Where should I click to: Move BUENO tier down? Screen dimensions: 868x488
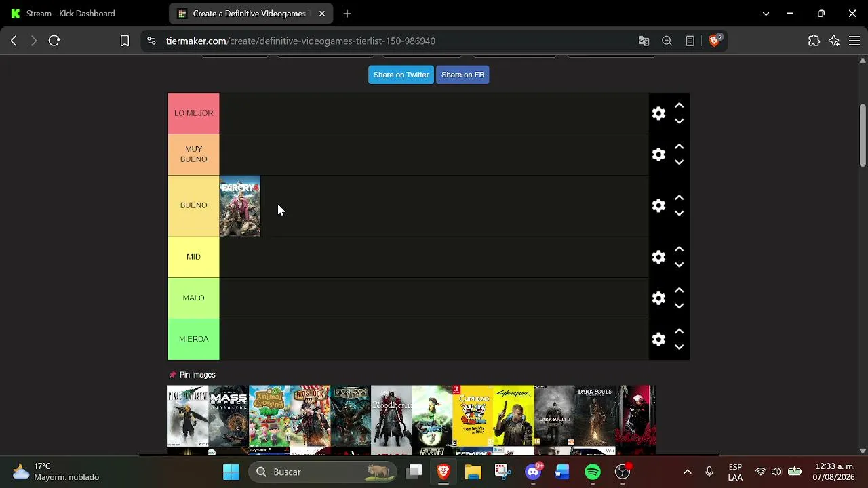point(679,213)
